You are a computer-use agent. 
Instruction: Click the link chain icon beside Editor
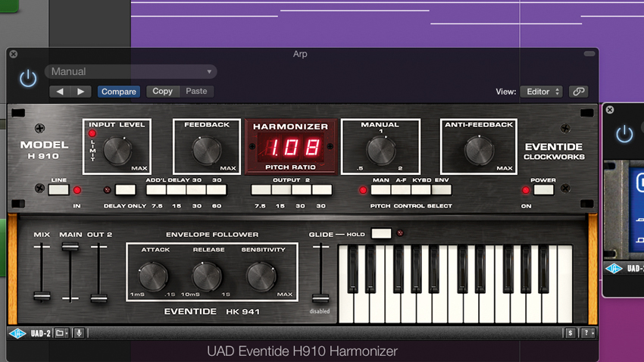tap(579, 92)
